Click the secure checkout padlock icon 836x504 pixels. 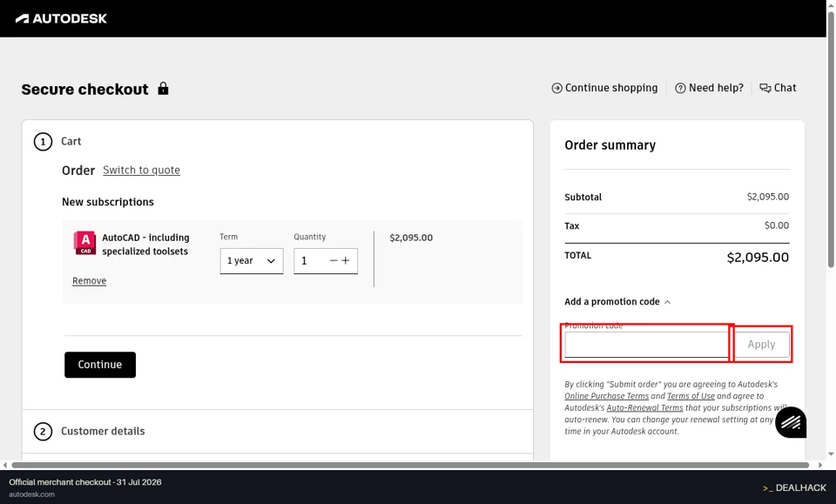coord(163,89)
